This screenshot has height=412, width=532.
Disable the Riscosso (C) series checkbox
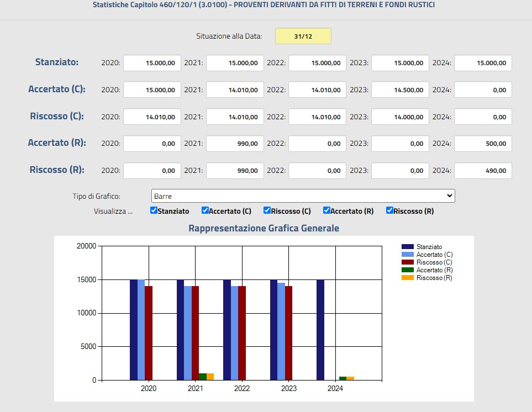[x=267, y=210]
